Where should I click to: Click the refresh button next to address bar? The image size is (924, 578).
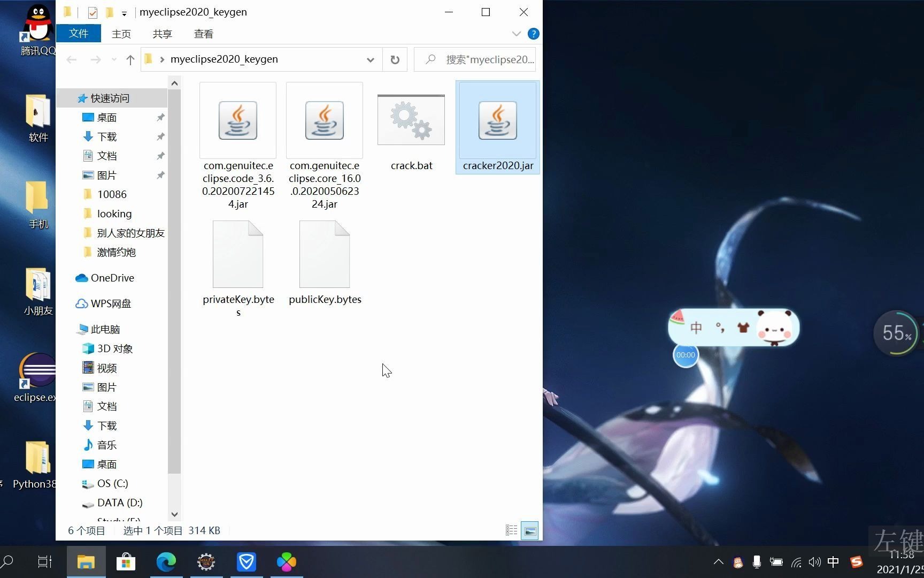point(395,59)
